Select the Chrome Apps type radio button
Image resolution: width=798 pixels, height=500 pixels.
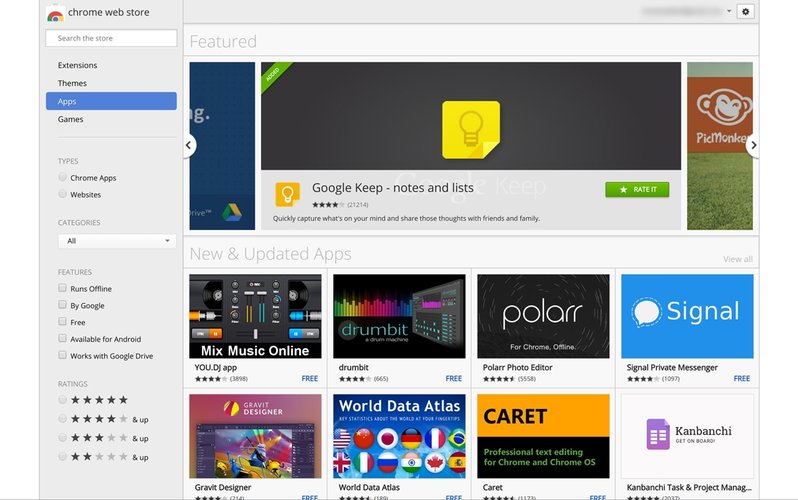(x=63, y=177)
